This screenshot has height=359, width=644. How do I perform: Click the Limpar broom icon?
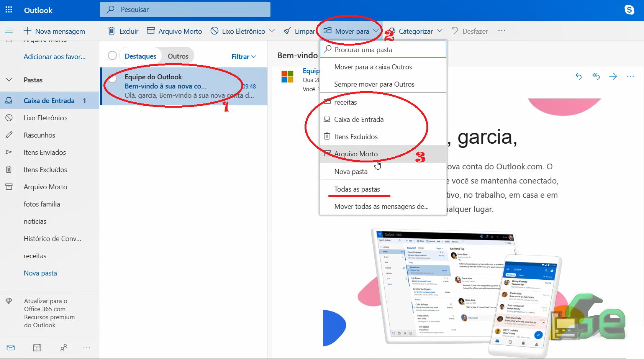[287, 31]
